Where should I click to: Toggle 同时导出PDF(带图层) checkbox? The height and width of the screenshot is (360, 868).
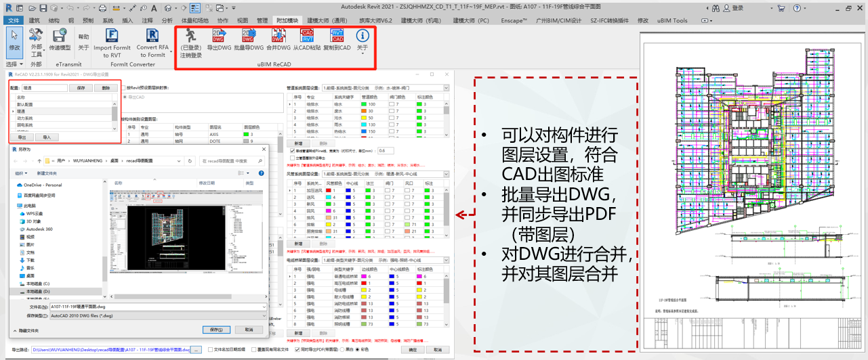coord(297,350)
